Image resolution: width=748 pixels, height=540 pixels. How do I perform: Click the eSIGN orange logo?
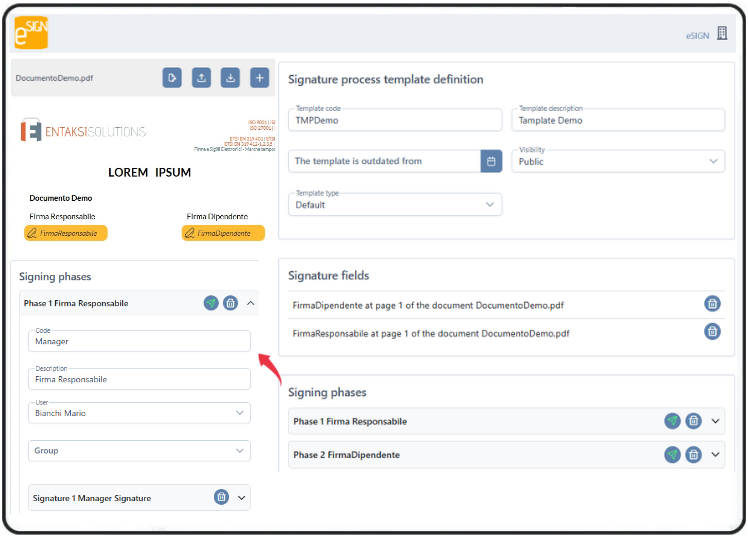tap(31, 32)
